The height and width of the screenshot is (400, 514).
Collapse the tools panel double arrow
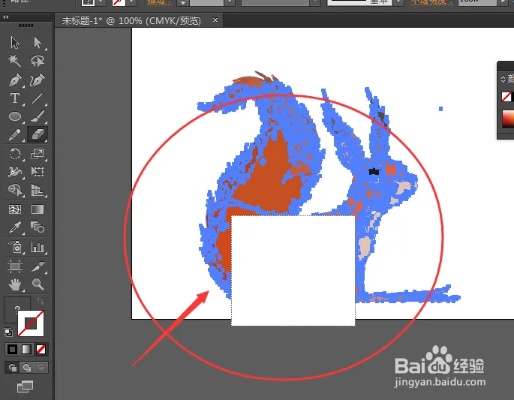[x=6, y=17]
